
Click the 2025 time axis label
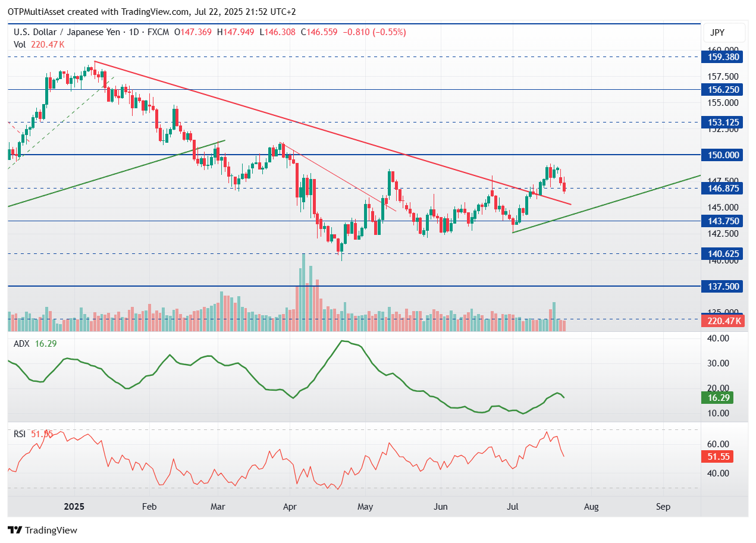(x=74, y=507)
